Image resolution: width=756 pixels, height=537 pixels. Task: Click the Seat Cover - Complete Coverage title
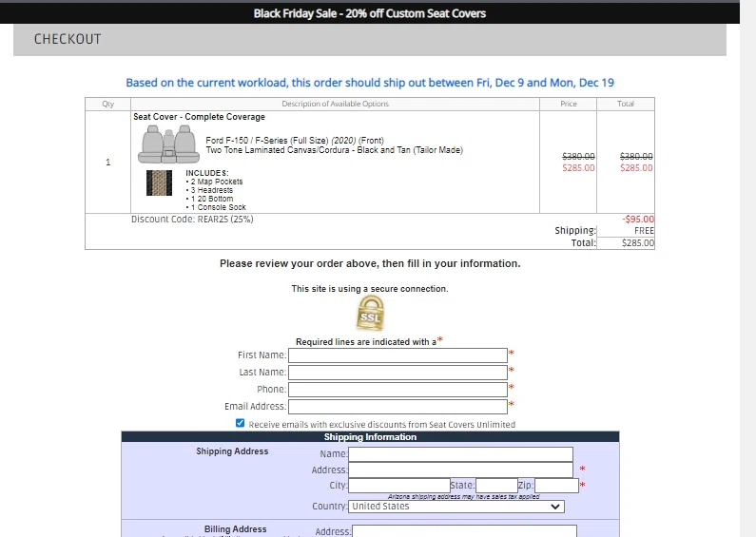199,117
